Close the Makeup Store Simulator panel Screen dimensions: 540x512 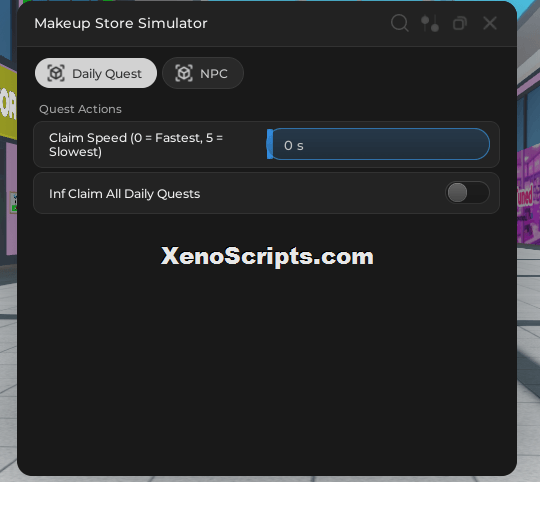pyautogui.click(x=490, y=23)
